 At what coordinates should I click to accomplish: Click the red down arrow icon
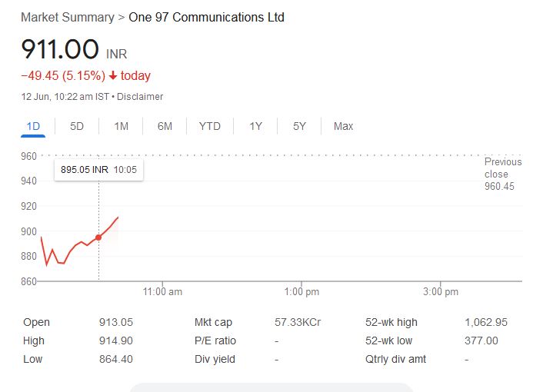[113, 76]
